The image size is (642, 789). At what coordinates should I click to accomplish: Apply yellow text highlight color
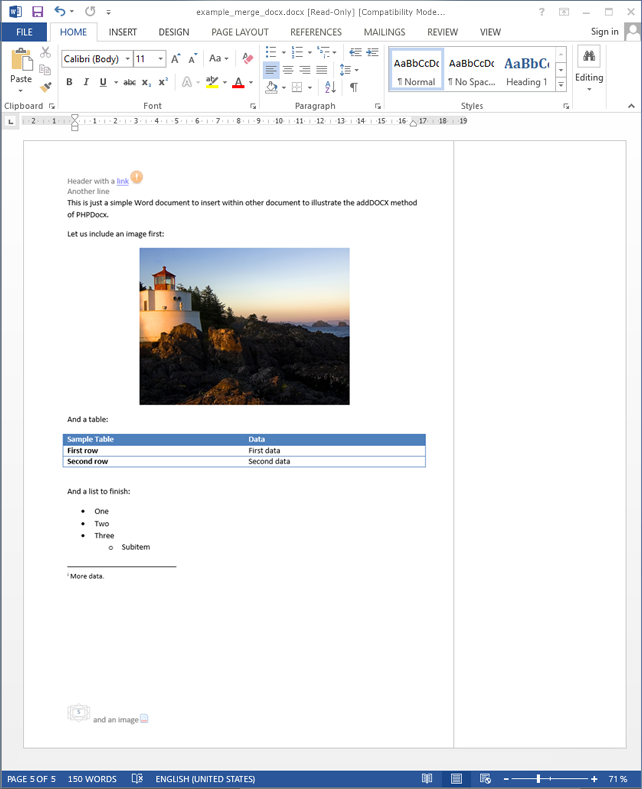pos(212,82)
